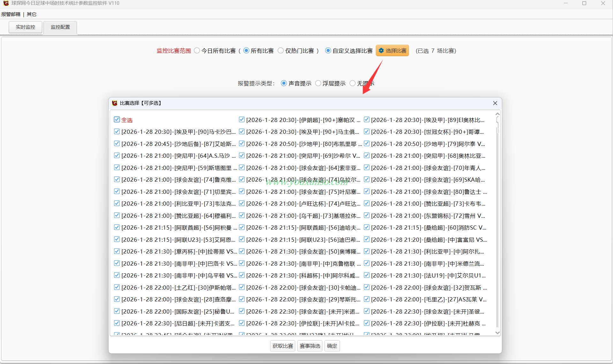Uncheck the 毛里乙 [27]AS瓦莱 match
The width and height of the screenshot is (613, 364).
point(367,299)
